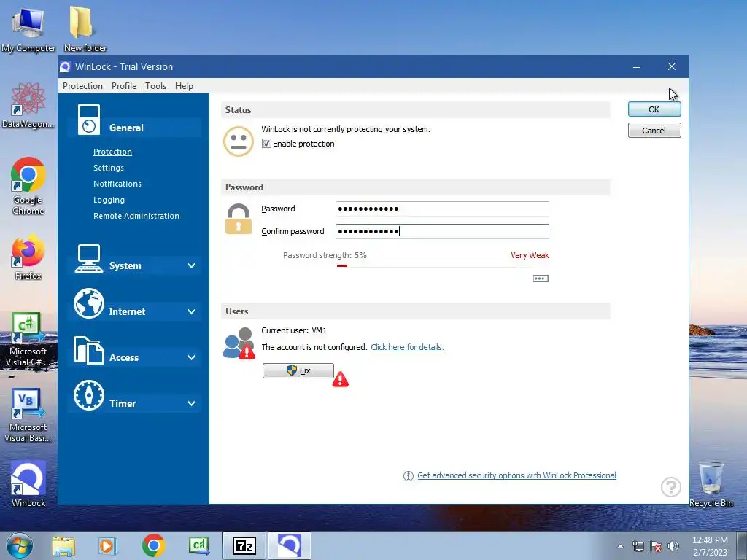The height and width of the screenshot is (560, 747).
Task: Click the info icon near WinLock Professional link
Action: (x=409, y=475)
